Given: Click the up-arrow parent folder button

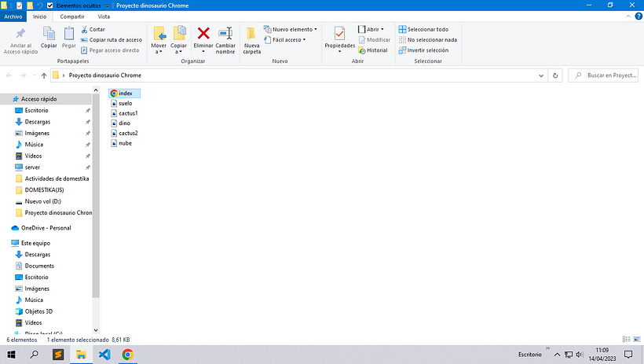Looking at the screenshot, I should pyautogui.click(x=43, y=75).
